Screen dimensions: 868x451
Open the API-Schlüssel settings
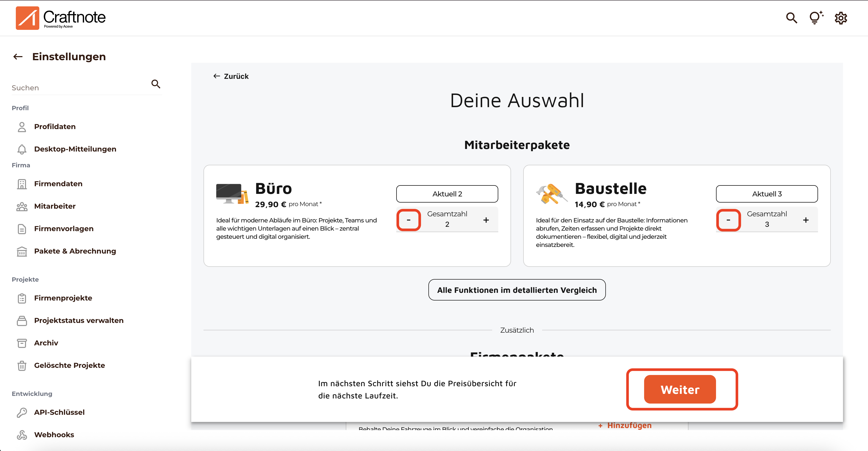(59, 412)
